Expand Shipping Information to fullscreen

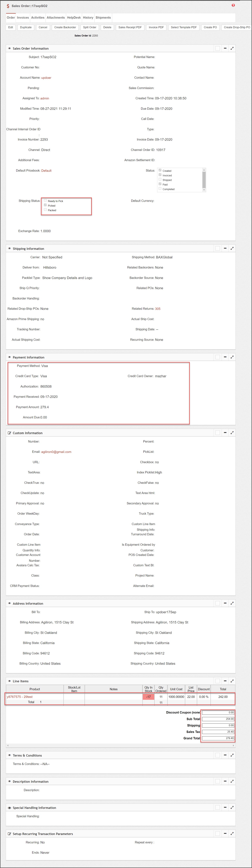tap(232, 248)
